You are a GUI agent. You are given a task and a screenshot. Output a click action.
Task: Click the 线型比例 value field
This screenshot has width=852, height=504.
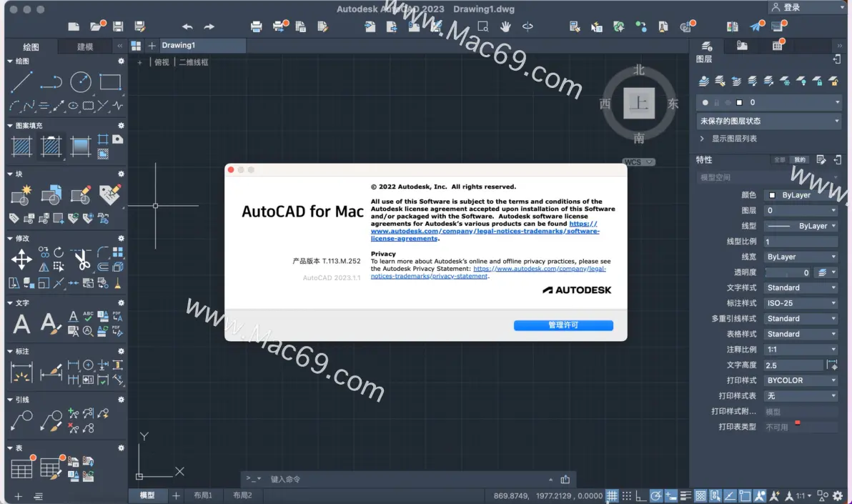pyautogui.click(x=801, y=242)
